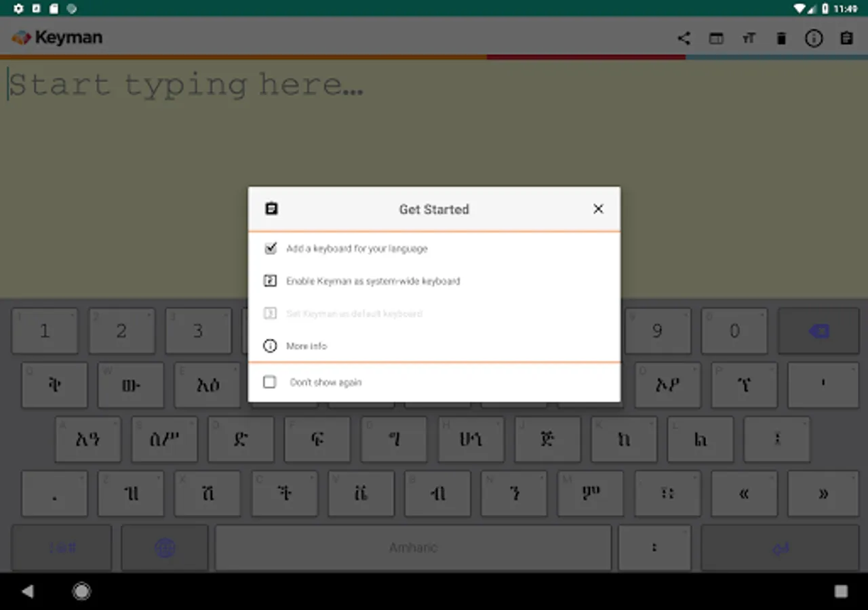Tap the ቅ key (Q)
This screenshot has height=610, width=868.
coord(54,385)
